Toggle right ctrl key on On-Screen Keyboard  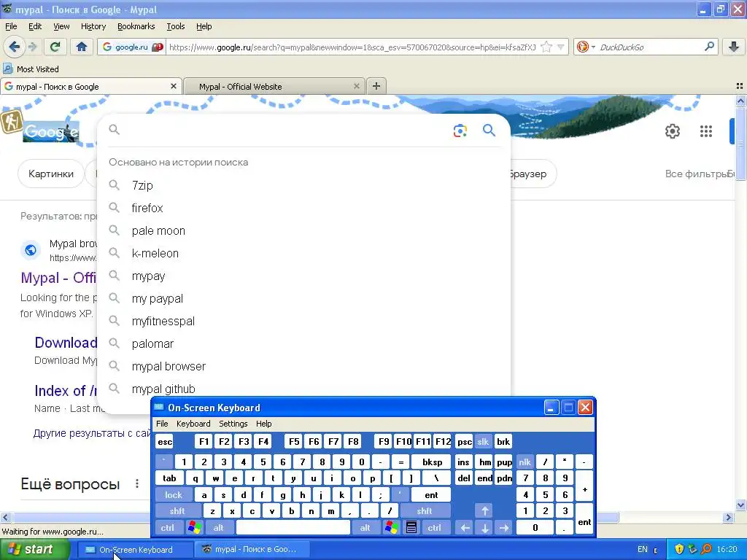[435, 528]
